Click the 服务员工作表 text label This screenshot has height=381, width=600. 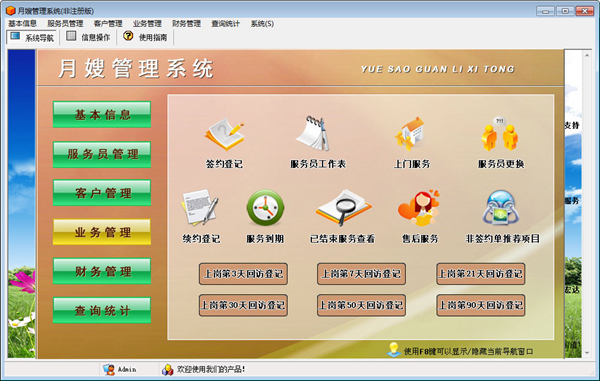click(318, 164)
